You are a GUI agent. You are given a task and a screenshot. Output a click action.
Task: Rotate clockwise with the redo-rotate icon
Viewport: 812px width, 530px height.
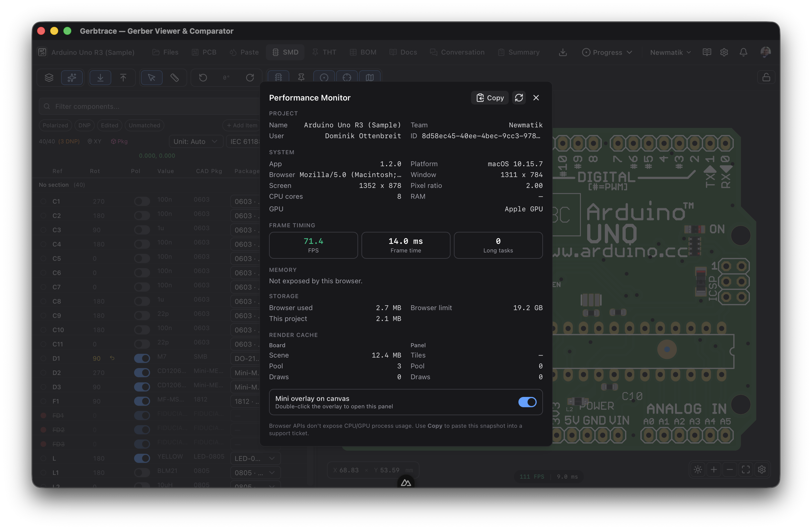250,77
